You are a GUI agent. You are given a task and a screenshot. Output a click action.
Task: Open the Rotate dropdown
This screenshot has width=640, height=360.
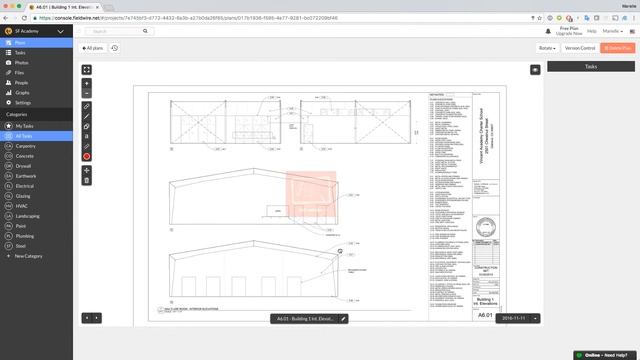(x=547, y=48)
